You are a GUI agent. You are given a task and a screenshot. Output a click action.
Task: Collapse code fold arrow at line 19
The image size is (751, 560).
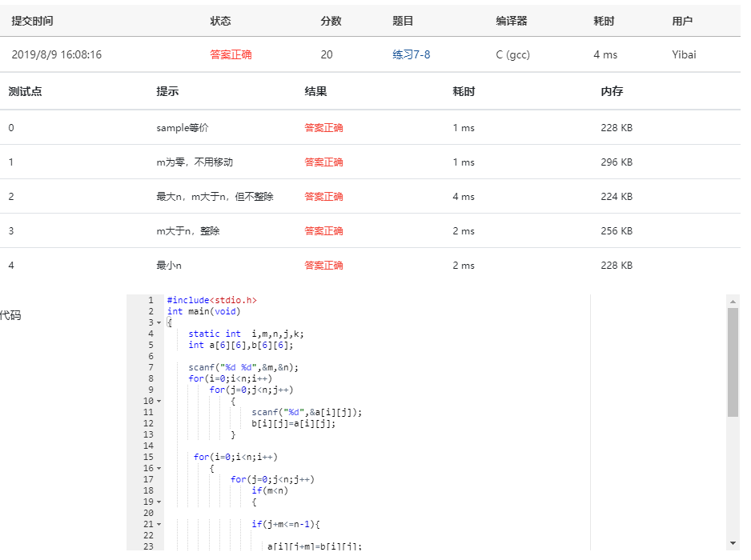[159, 502]
